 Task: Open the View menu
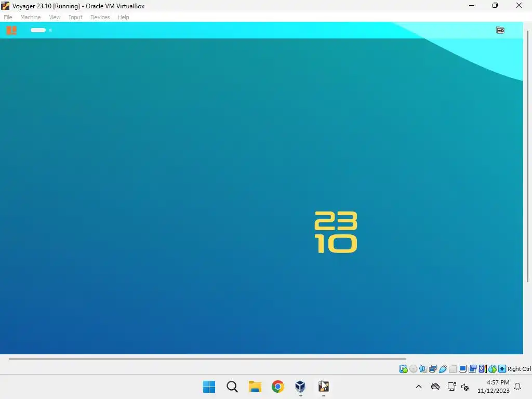pos(54,17)
